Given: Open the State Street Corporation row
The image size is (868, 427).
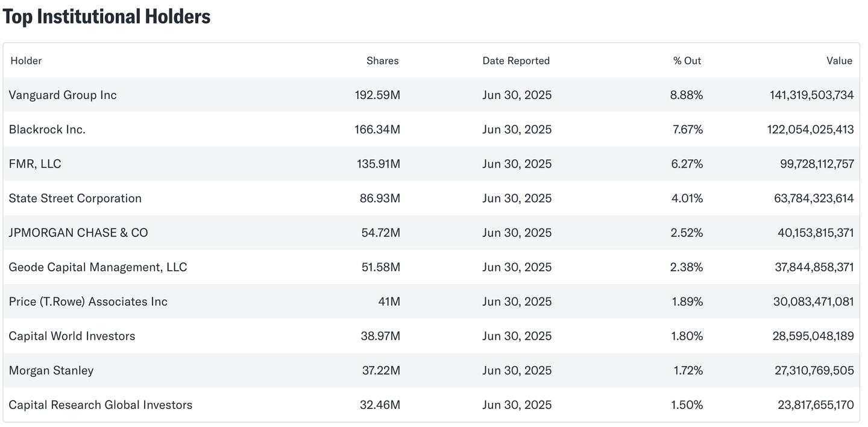Looking at the screenshot, I should pos(75,198).
